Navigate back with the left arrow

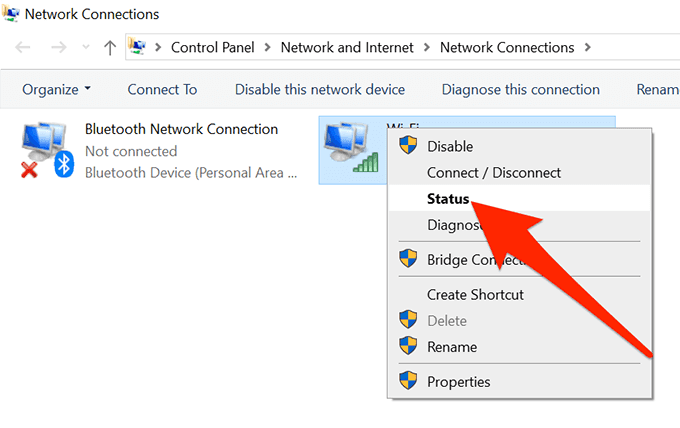(x=23, y=47)
